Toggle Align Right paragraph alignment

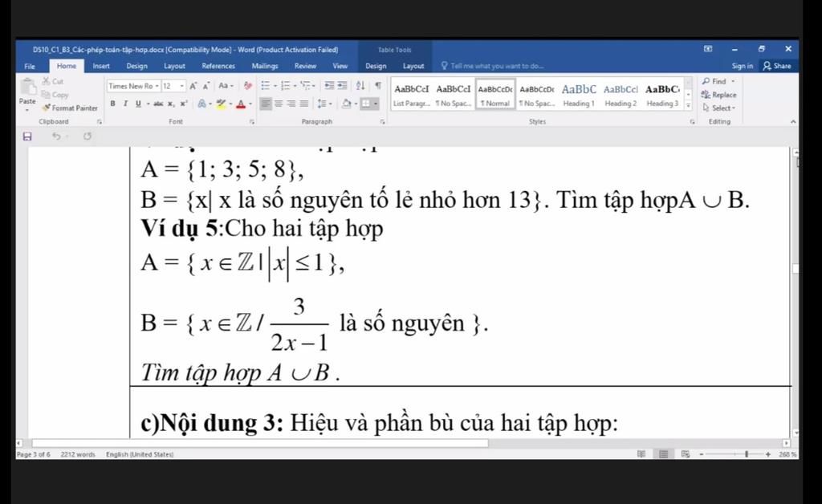pyautogui.click(x=291, y=104)
